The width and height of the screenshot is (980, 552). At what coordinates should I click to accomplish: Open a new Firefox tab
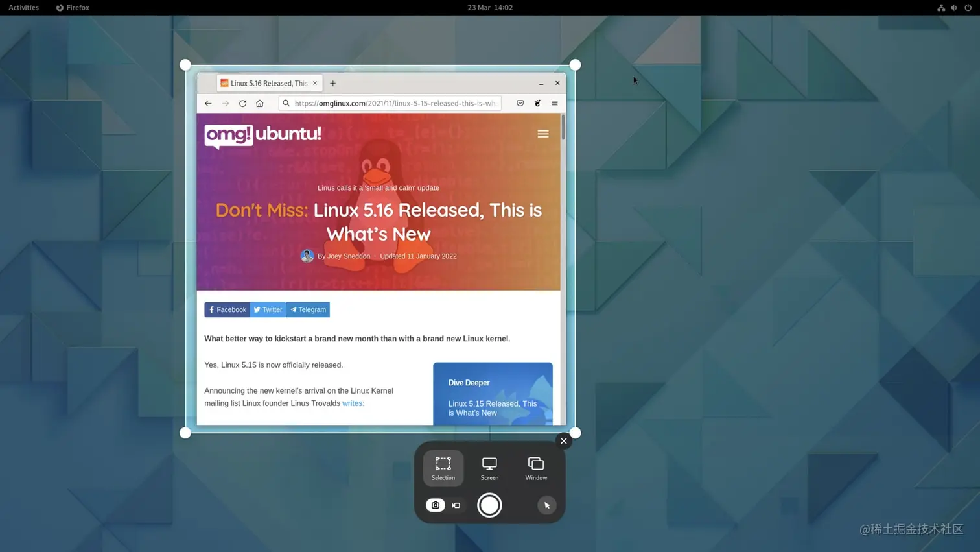pos(333,83)
